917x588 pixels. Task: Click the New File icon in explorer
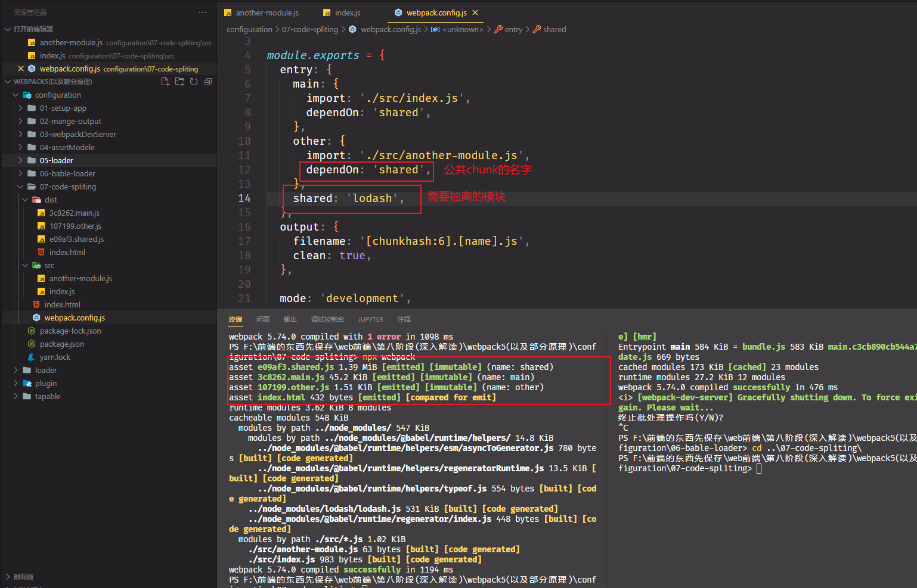tap(165, 82)
